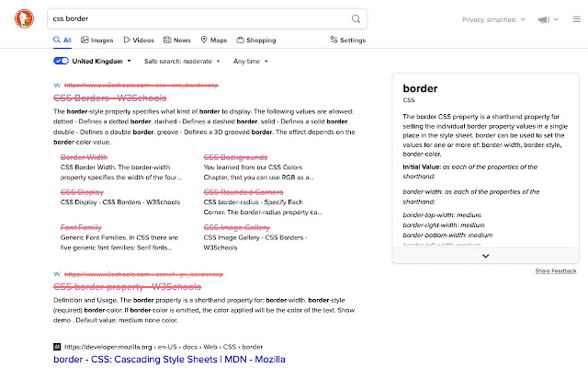This screenshot has width=588, height=368.
Task: Open the CSS Backgrounds sublink
Action: point(235,157)
